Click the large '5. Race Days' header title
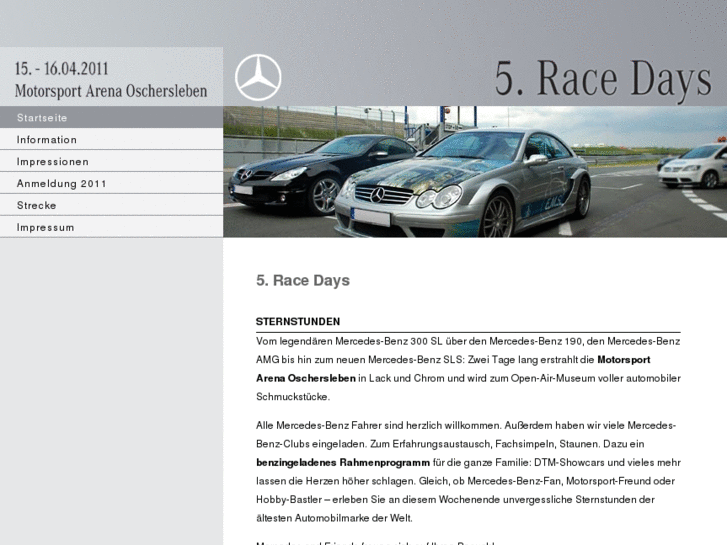The width and height of the screenshot is (727, 545). (603, 79)
